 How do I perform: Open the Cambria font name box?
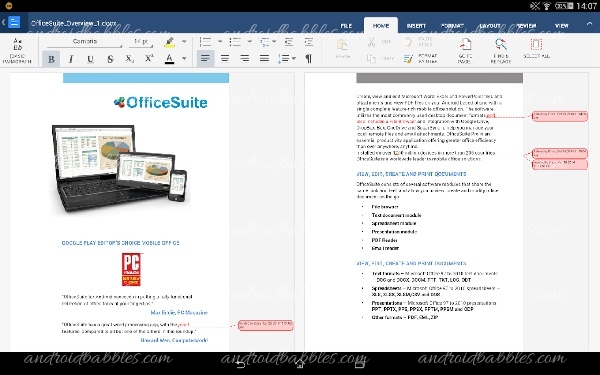click(x=85, y=41)
